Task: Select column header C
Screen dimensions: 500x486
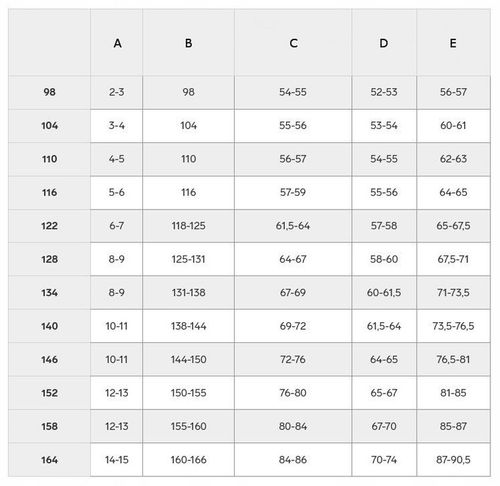Action: pyautogui.click(x=293, y=43)
